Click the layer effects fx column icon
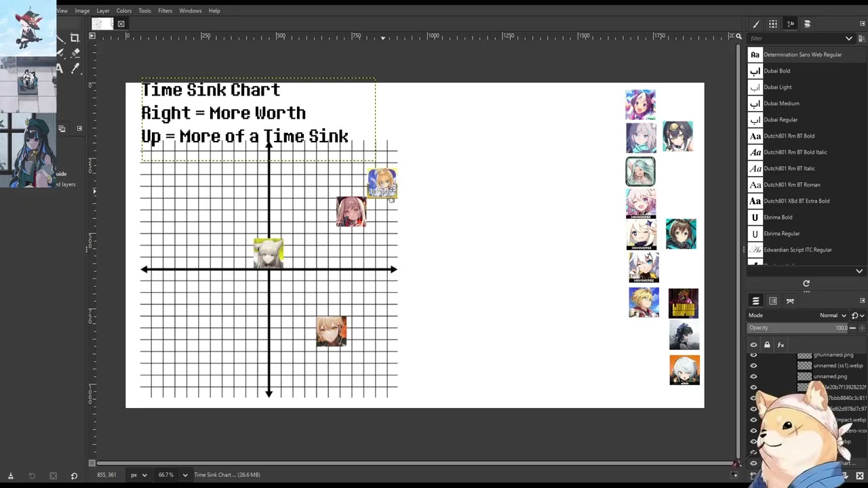Viewport: 868px width, 488px height. click(x=781, y=345)
